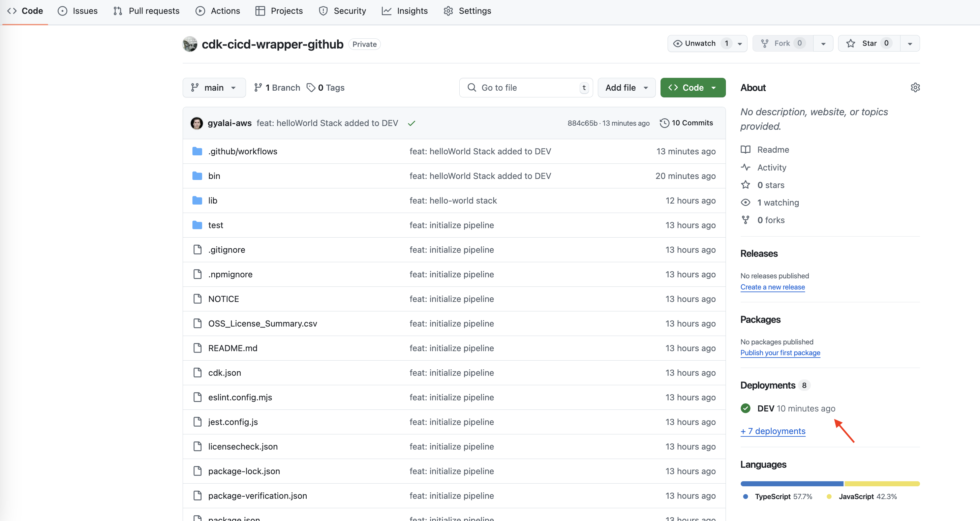Click the TypeScript blue language bar segment
This screenshot has height=521, width=980.
click(x=792, y=484)
